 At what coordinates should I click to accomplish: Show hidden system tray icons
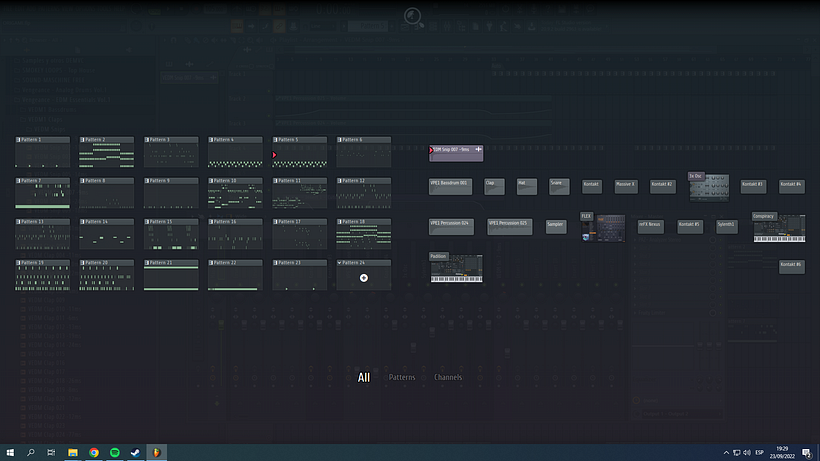point(727,452)
